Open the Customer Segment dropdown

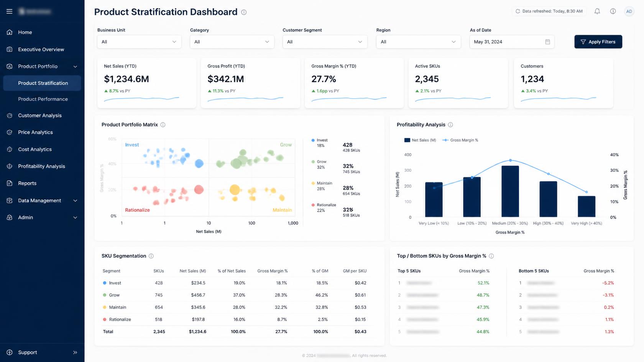click(325, 42)
